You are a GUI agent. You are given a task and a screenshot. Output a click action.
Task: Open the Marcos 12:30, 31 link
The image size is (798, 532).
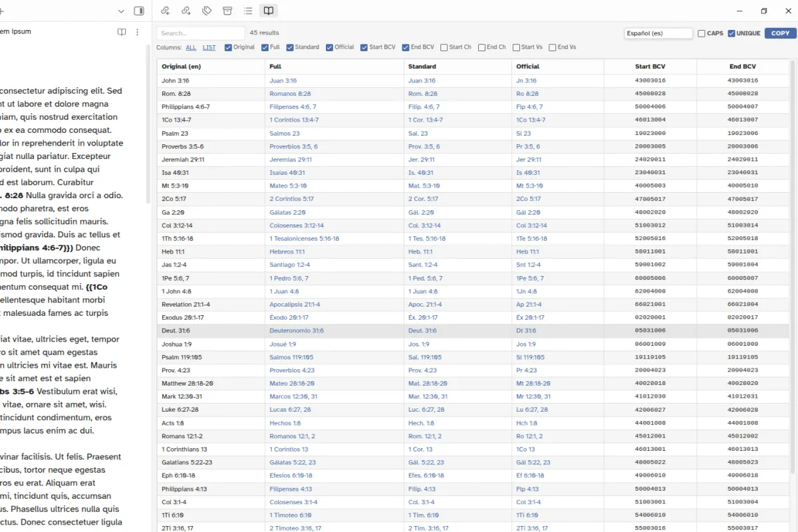pos(293,396)
